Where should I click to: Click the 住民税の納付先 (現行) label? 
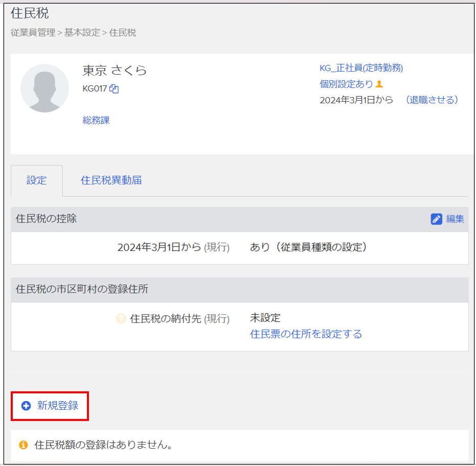pyautogui.click(x=180, y=319)
